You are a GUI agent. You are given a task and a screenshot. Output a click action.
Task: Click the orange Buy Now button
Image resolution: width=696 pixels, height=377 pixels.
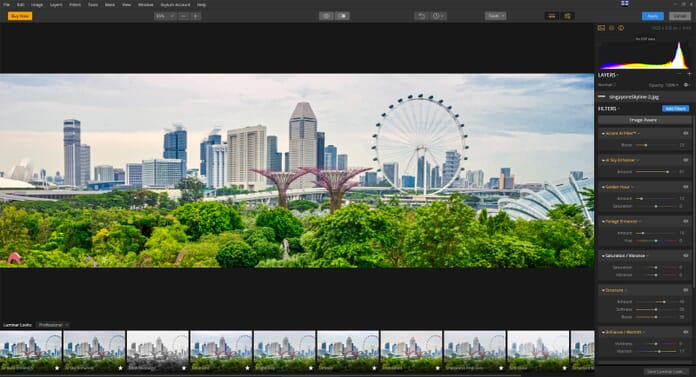20,16
